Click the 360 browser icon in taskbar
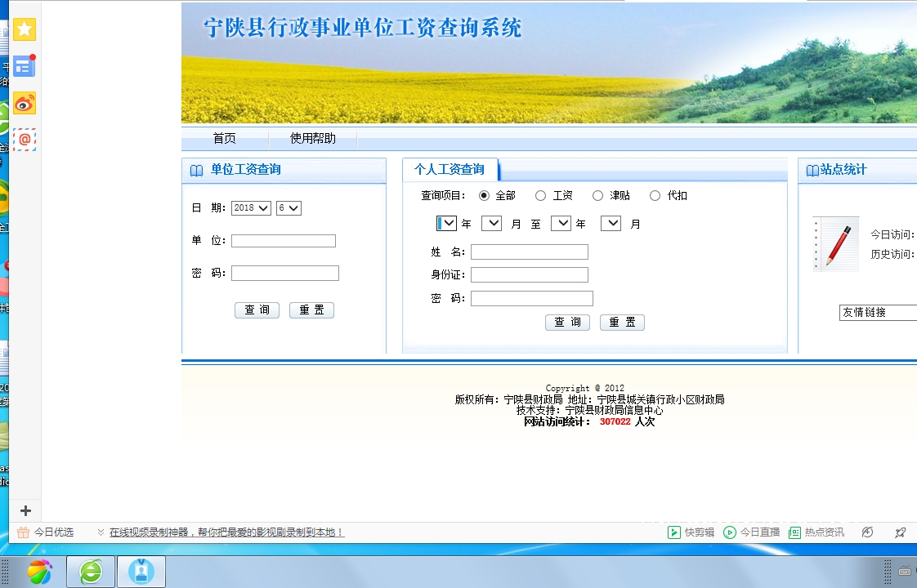Image resolution: width=917 pixels, height=588 pixels. coord(39,572)
